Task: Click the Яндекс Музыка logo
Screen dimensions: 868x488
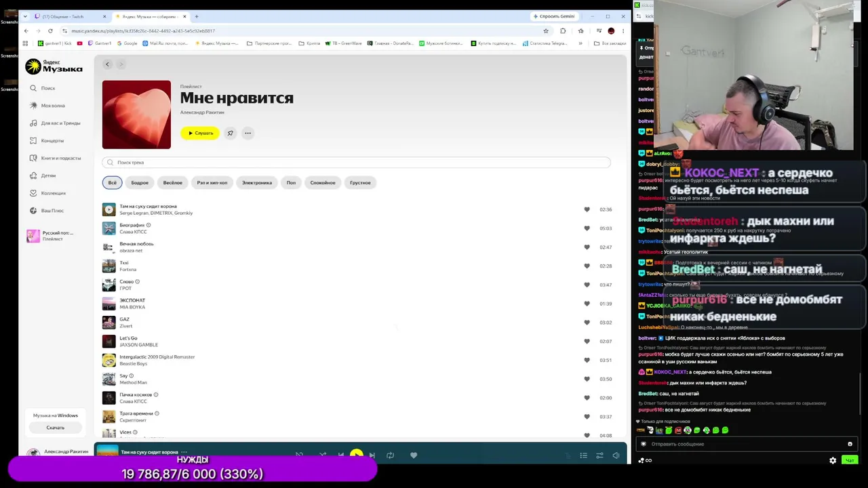Action: tap(54, 66)
